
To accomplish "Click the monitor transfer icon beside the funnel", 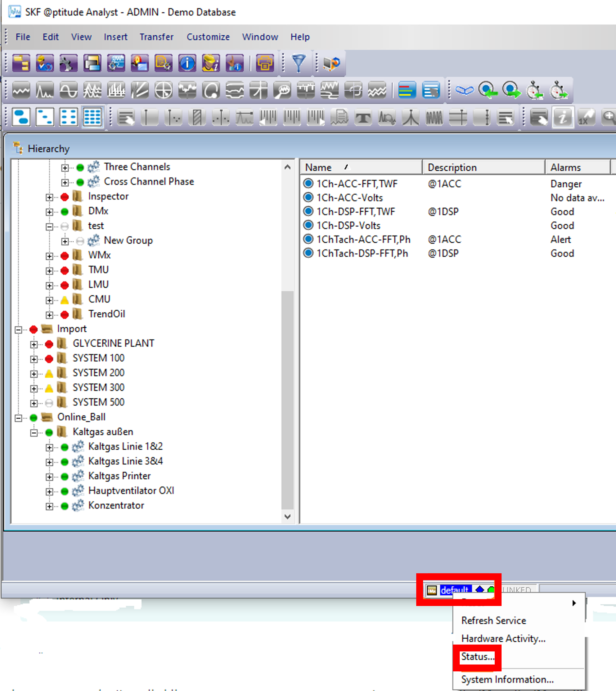I will pos(331,63).
